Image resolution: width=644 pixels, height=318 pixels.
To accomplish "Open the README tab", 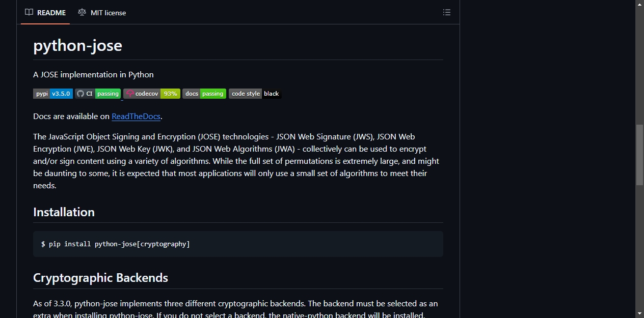I will click(45, 12).
